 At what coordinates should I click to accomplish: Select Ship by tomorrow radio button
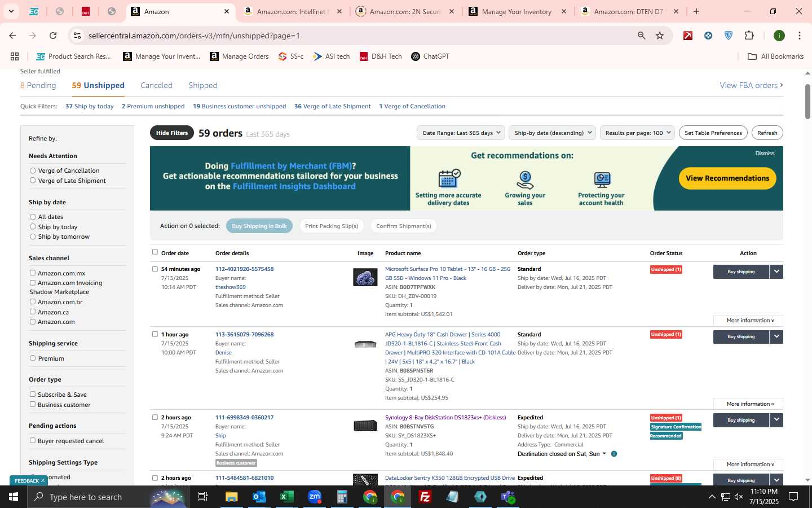[x=33, y=237]
